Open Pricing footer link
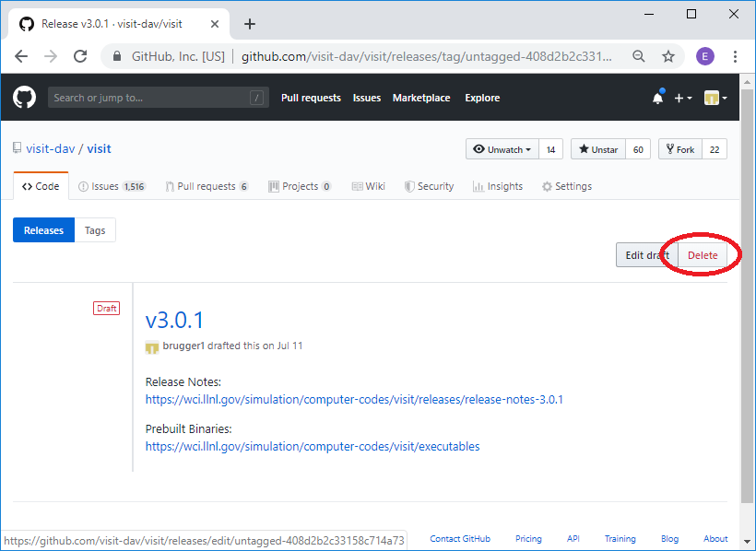756x551 pixels. [528, 538]
